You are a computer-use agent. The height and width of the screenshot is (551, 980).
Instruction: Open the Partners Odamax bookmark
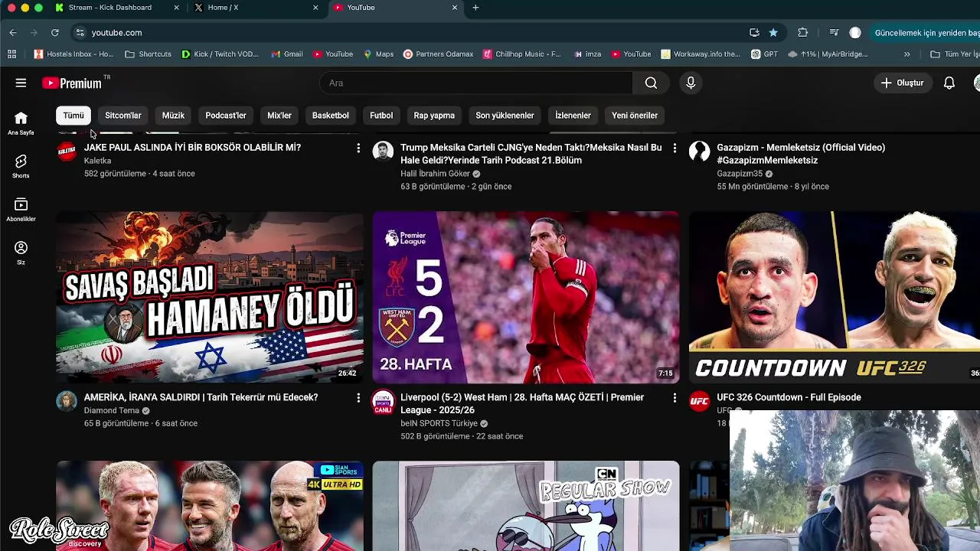[x=438, y=54]
